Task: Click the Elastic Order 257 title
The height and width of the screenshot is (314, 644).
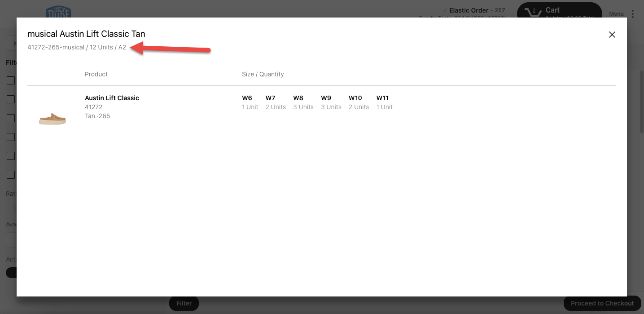Action: point(477,10)
